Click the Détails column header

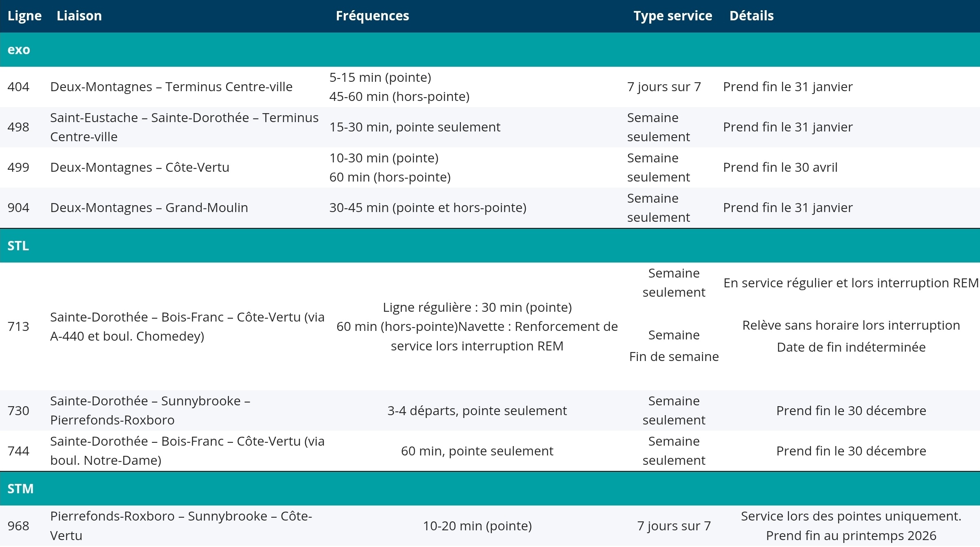click(751, 16)
